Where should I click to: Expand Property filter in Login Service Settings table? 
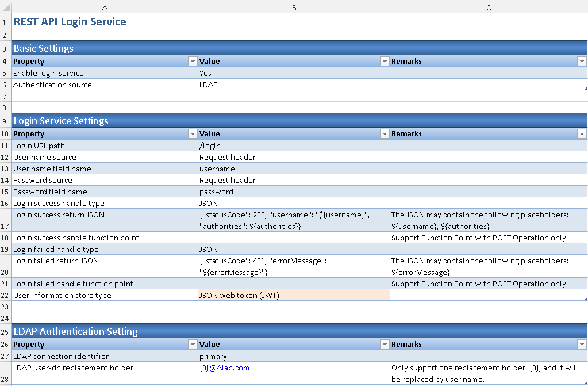point(192,134)
